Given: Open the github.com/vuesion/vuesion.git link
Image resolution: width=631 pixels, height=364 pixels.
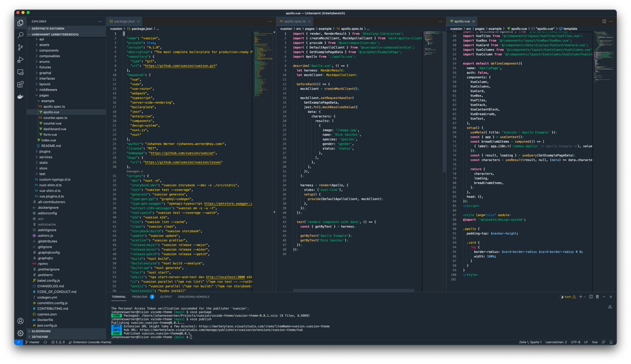Looking at the screenshot, I should [180, 66].
